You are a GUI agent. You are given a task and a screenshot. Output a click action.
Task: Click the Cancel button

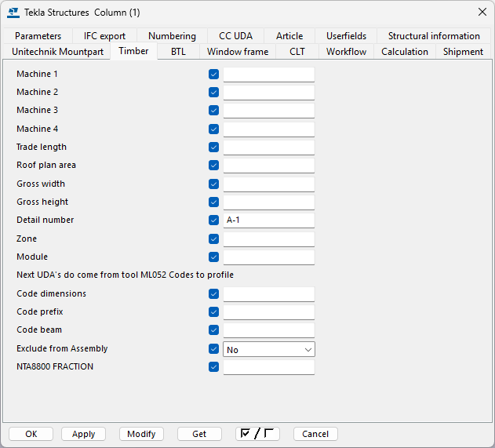pyautogui.click(x=315, y=434)
